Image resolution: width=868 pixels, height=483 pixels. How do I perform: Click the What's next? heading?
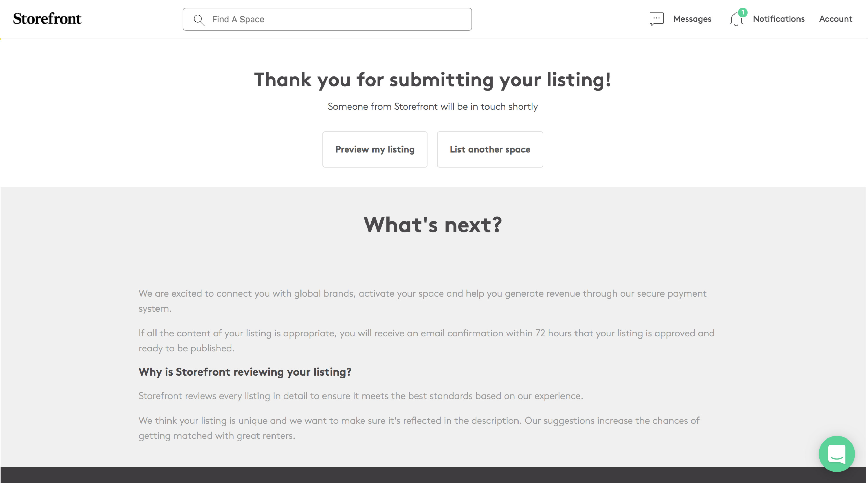click(x=433, y=225)
